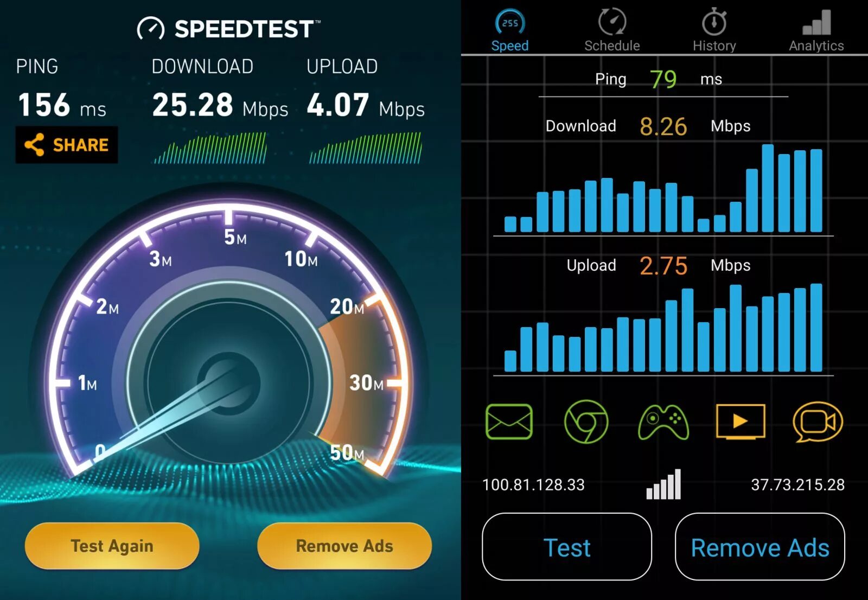This screenshot has width=868, height=600.
Task: Click the Speedtest gauge logo icon
Action: tap(150, 28)
